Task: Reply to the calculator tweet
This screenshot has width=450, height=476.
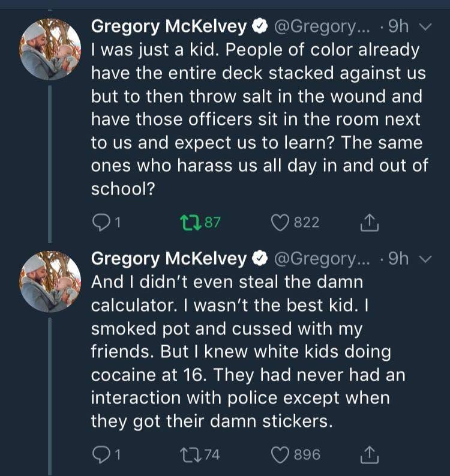Action: (x=100, y=454)
